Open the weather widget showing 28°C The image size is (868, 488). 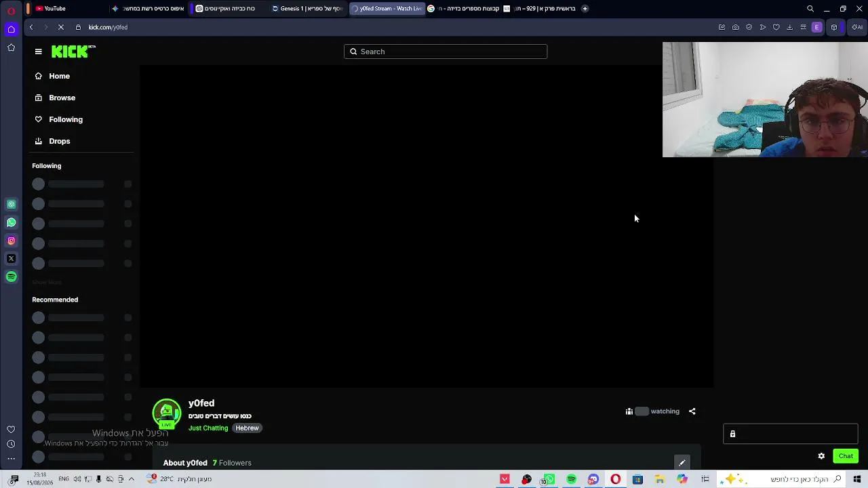point(180,479)
